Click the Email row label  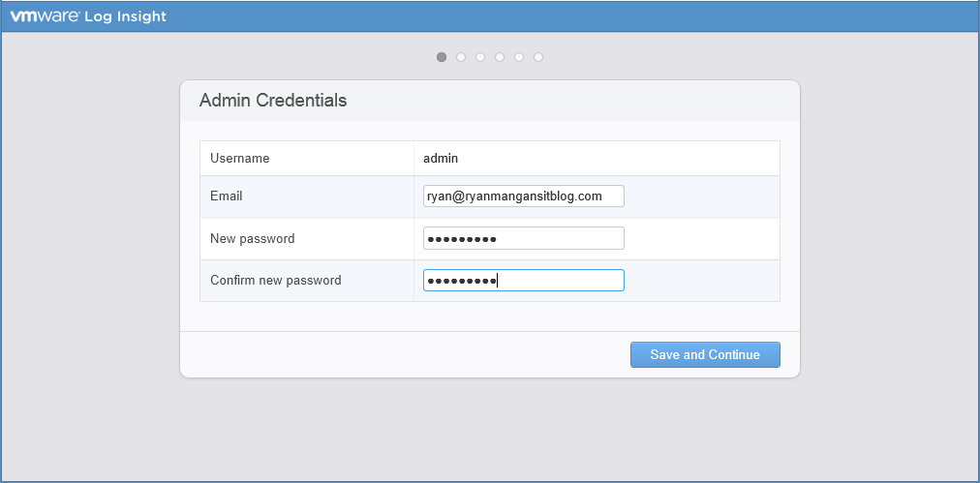tap(227, 196)
